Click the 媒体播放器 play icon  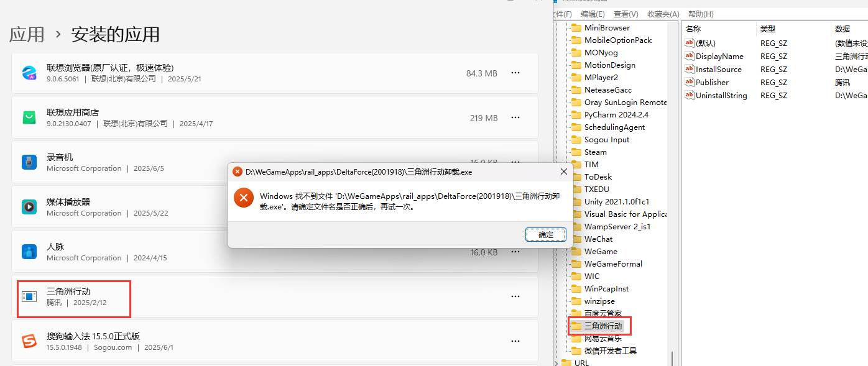29,207
